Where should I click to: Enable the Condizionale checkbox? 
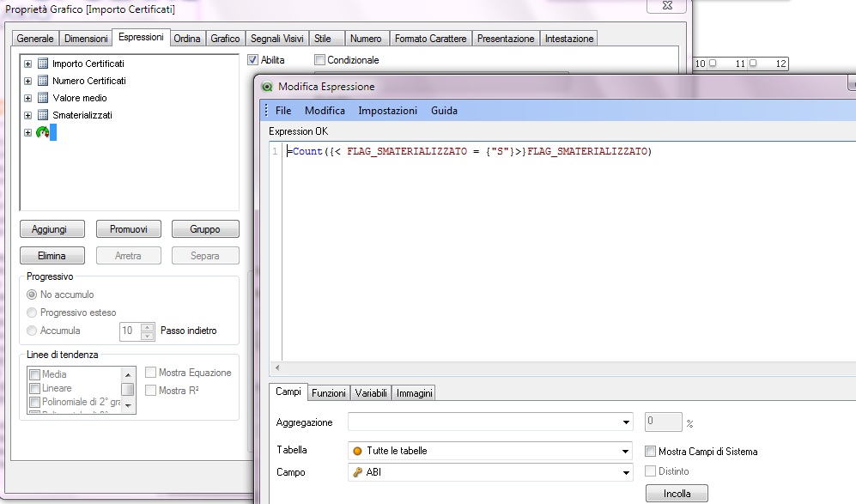[x=320, y=60]
